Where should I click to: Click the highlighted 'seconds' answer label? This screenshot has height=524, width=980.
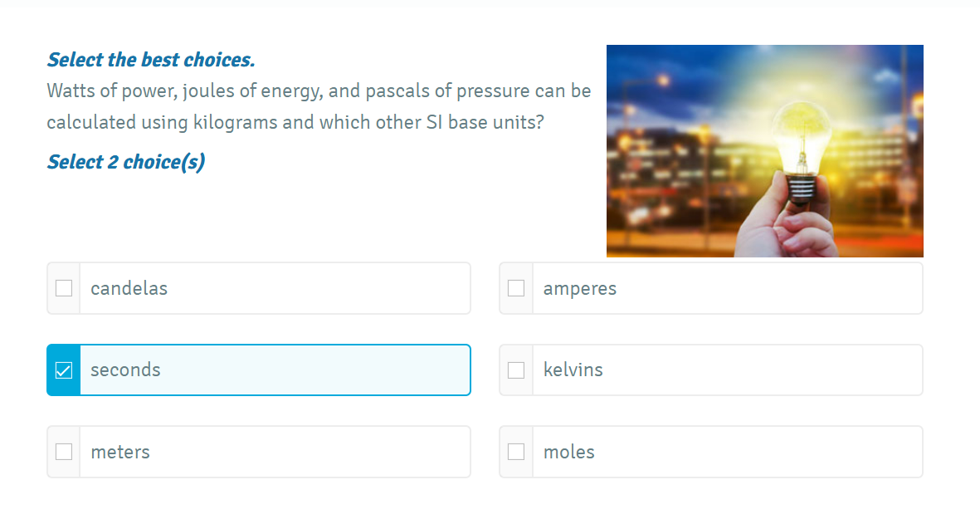click(125, 370)
